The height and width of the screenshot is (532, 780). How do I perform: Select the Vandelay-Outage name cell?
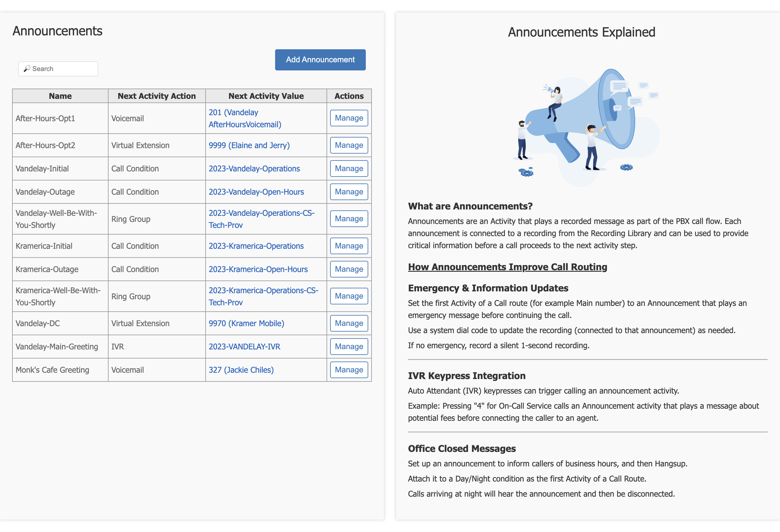coord(60,192)
